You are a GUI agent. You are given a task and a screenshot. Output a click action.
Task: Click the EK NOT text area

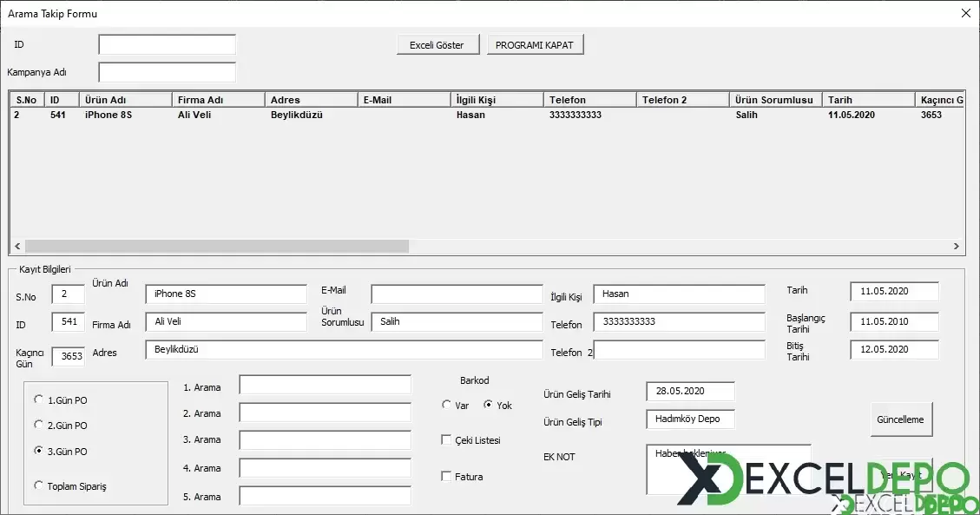tap(729, 469)
